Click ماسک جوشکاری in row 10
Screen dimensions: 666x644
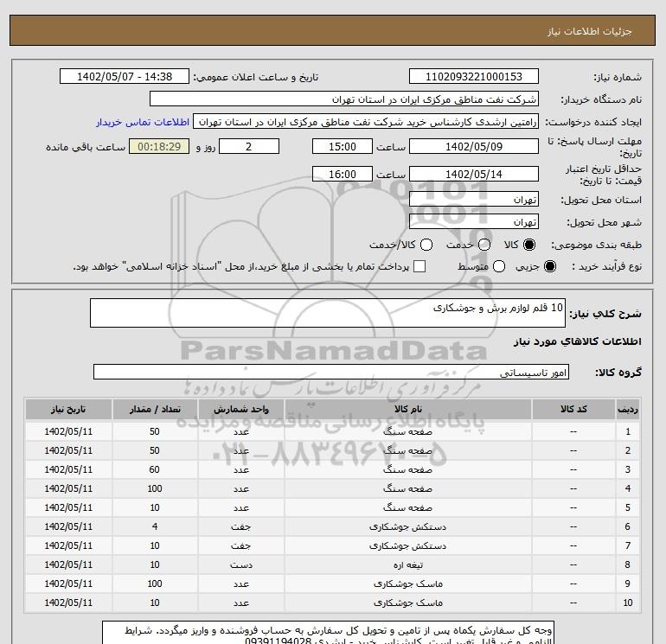(407, 603)
